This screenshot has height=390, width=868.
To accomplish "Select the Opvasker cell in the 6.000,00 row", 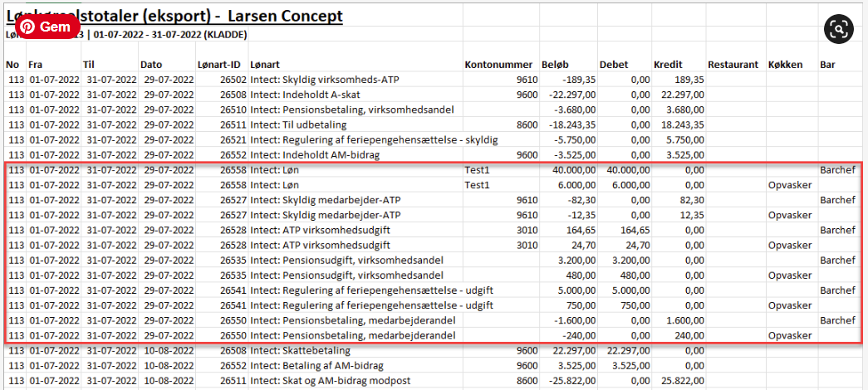I will [x=790, y=185].
